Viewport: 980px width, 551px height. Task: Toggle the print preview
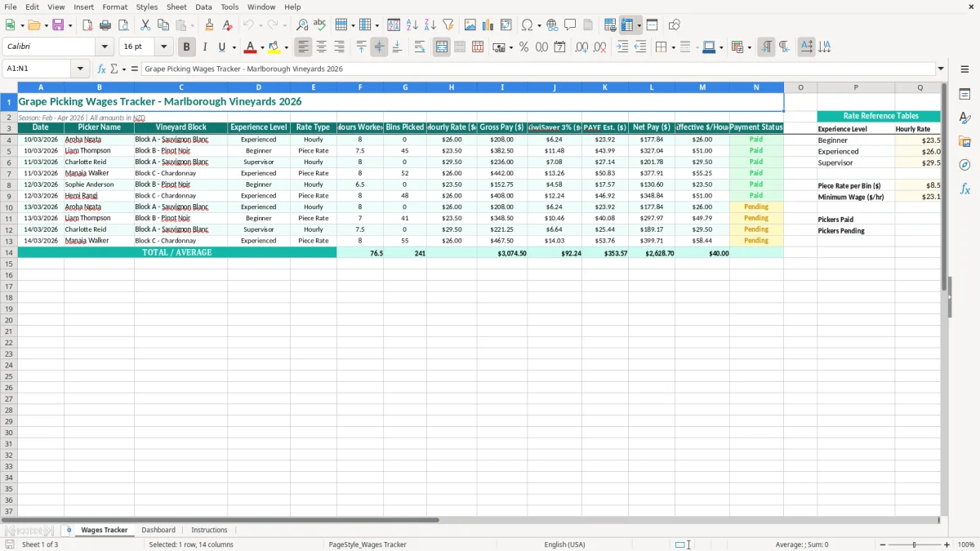point(122,25)
